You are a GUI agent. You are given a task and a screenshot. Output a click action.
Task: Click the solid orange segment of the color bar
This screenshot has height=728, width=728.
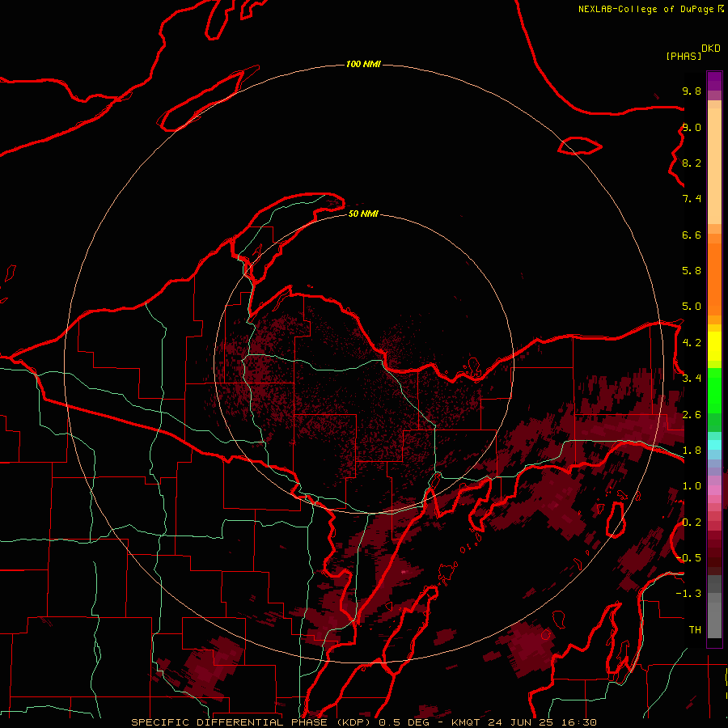pos(714,279)
